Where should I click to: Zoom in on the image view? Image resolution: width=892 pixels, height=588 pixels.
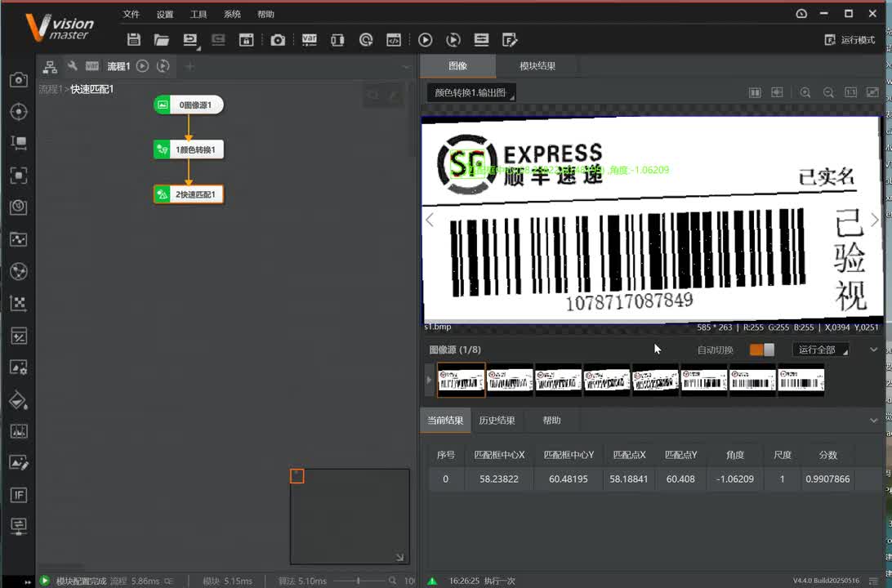(x=805, y=92)
